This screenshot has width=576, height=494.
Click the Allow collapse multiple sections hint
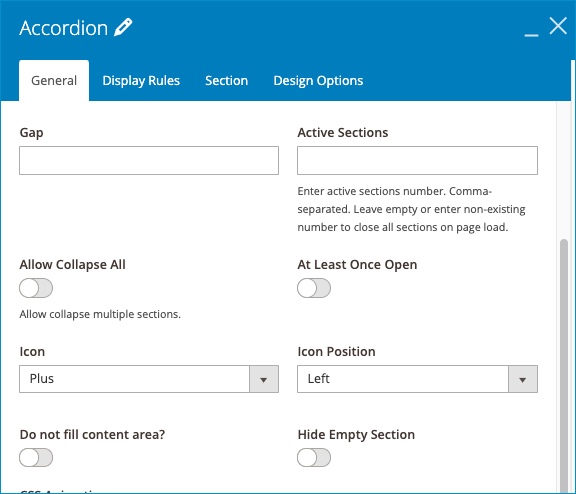100,314
